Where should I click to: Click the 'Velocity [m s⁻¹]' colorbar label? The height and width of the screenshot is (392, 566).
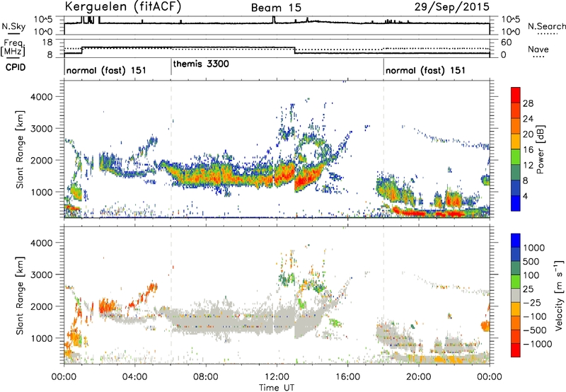pos(559,295)
